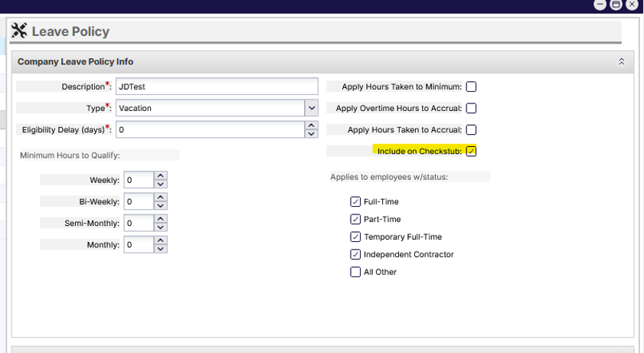Click the Description input field

[217, 87]
